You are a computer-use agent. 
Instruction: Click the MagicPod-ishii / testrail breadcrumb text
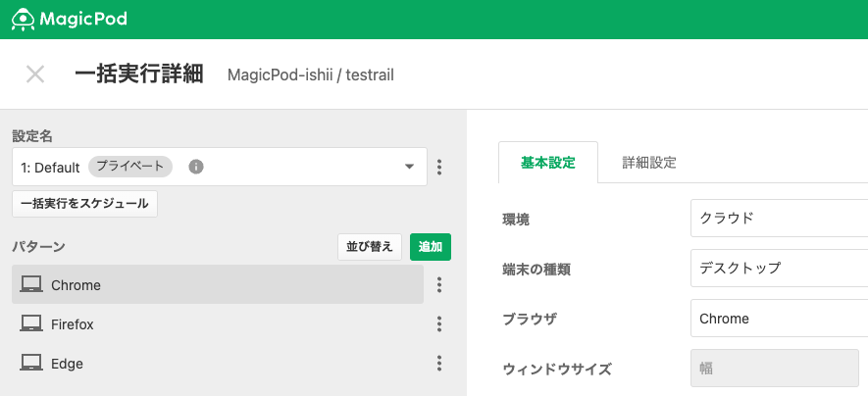pos(311,75)
